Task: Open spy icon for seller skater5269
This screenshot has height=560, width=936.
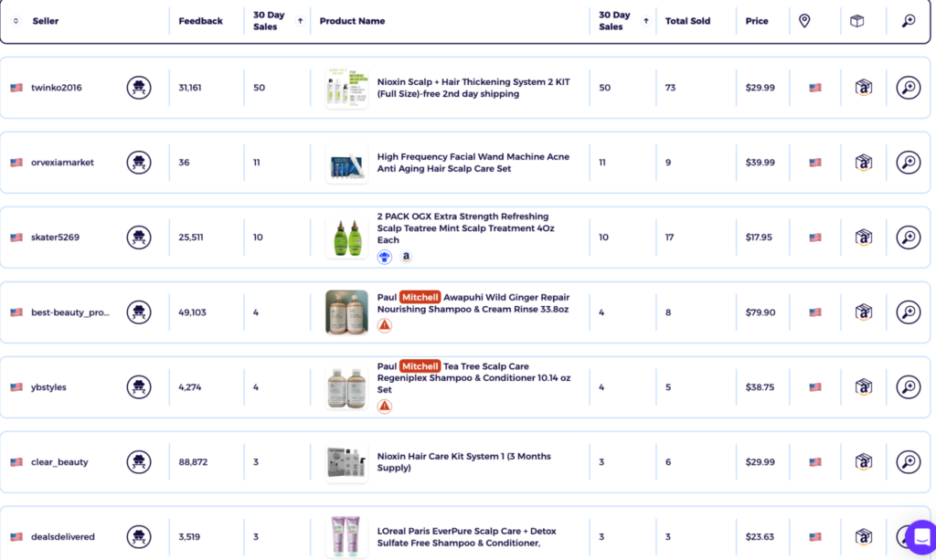Action: pos(139,238)
